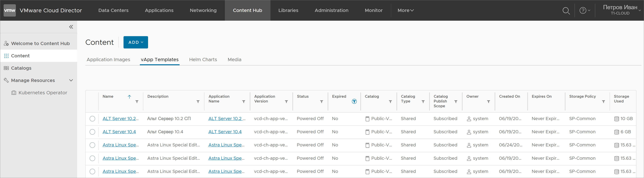The height and width of the screenshot is (178, 644).
Task: Click storage disk icon beside 10 GB
Action: (617, 119)
